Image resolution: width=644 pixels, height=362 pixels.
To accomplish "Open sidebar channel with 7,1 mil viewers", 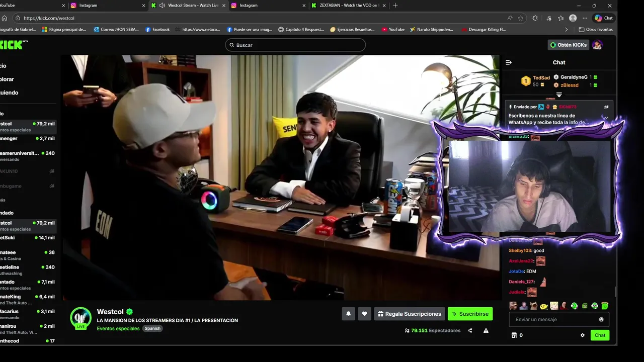I will 28,285.
